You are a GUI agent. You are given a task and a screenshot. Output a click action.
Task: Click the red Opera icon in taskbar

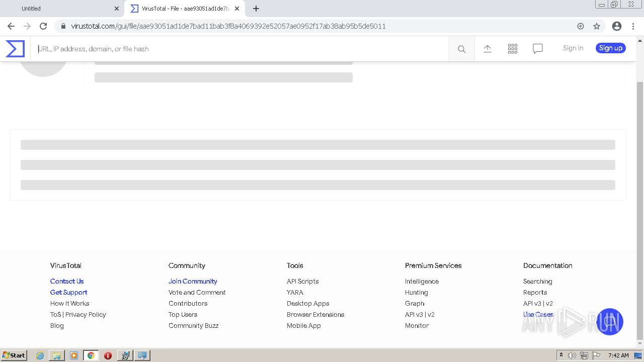pos(108,355)
